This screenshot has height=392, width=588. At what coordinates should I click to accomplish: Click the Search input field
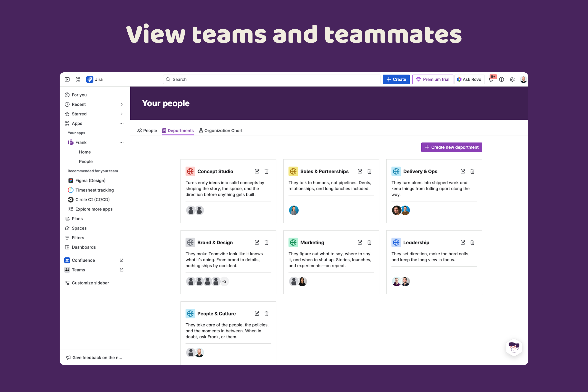[x=271, y=80]
